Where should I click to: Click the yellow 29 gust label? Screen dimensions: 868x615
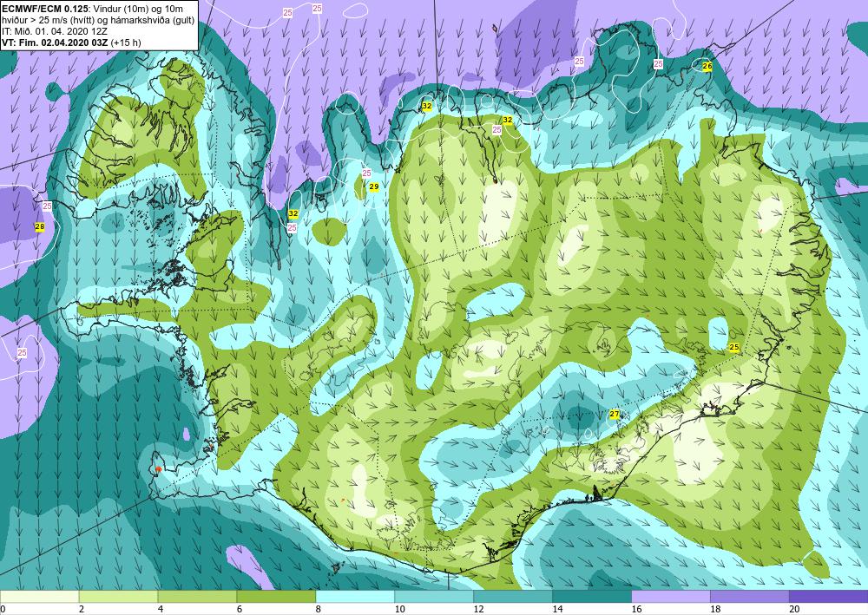point(374,187)
